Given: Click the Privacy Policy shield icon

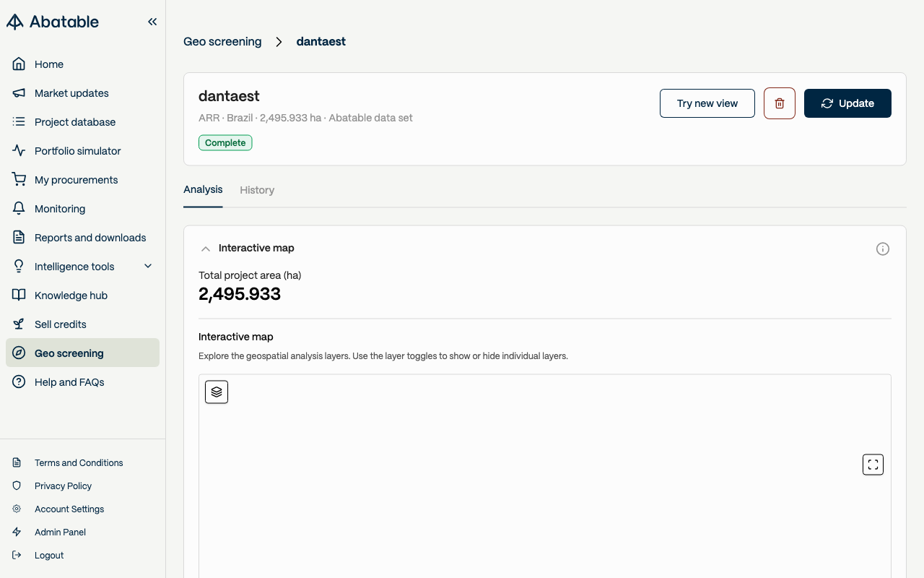Looking at the screenshot, I should 17,486.
